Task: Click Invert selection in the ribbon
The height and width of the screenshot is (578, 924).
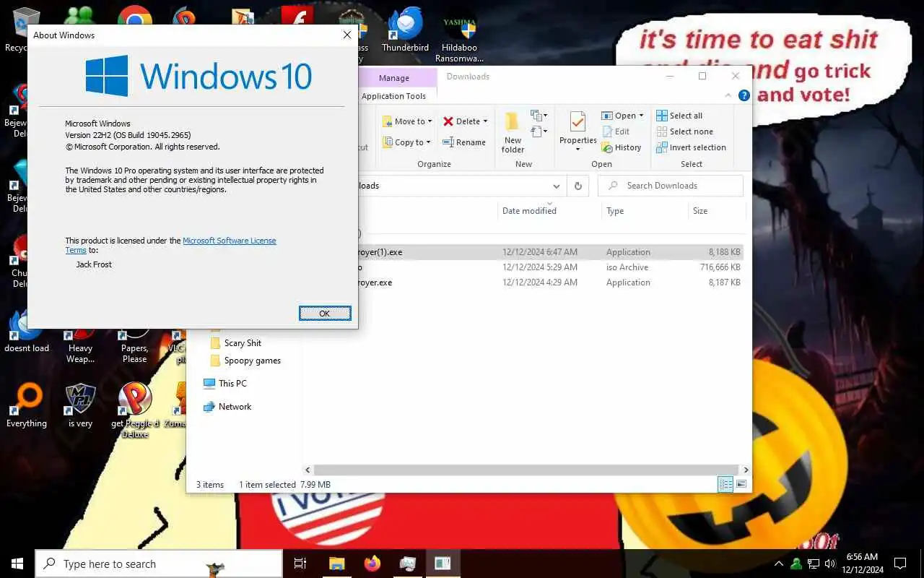Action: [x=691, y=147]
